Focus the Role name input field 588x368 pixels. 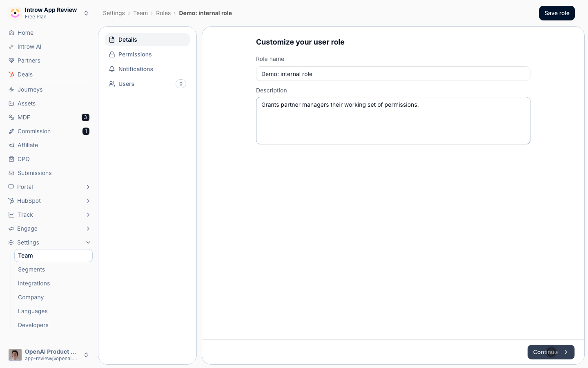393,74
